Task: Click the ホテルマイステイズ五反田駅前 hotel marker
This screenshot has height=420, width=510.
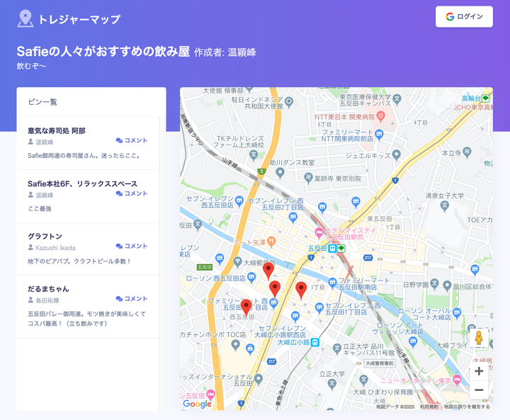Action: pyautogui.click(x=319, y=232)
